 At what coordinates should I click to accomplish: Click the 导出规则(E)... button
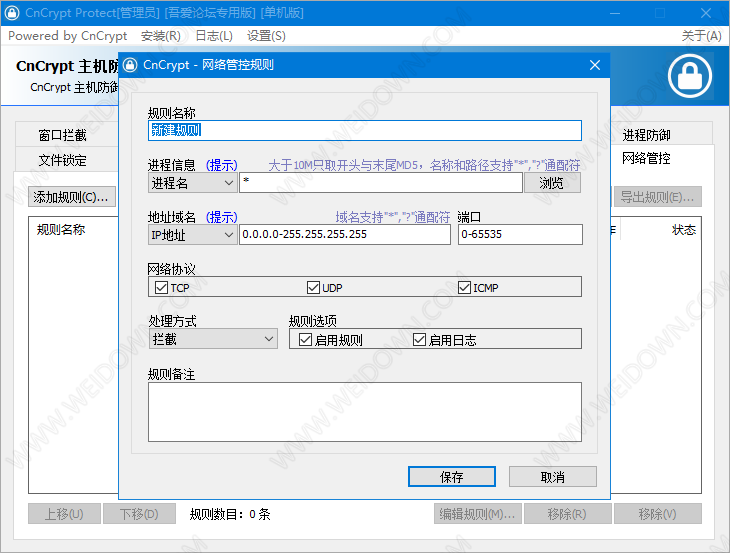658,197
